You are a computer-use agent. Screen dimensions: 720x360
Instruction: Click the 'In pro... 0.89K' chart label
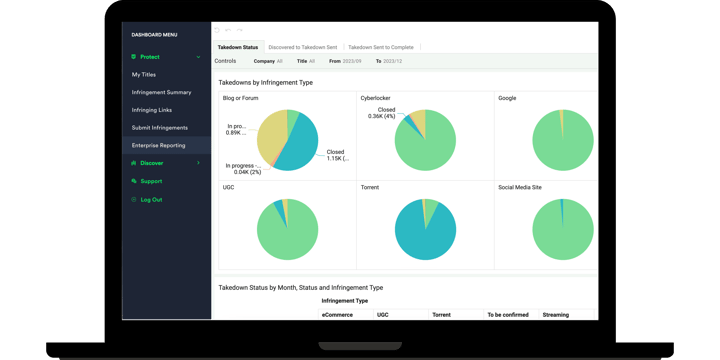pos(236,129)
